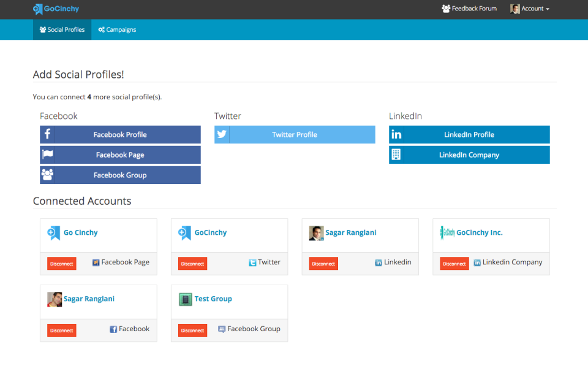The image size is (588, 368).
Task: Open the Feedback Forum link
Action: (469, 9)
